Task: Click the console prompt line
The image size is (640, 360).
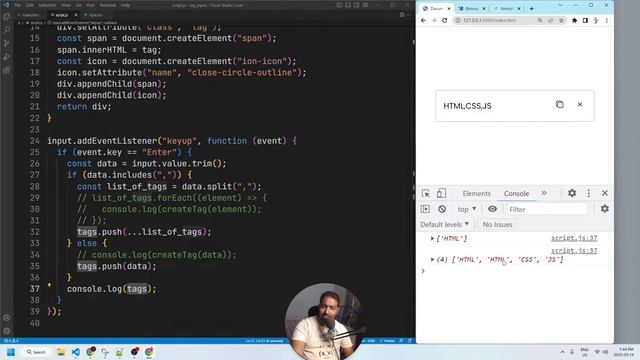Action: (x=514, y=271)
